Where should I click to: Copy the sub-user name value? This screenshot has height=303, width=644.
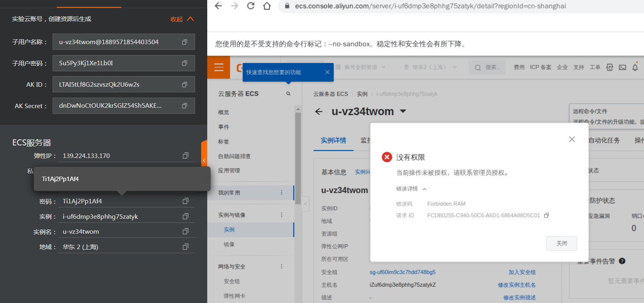click(185, 42)
